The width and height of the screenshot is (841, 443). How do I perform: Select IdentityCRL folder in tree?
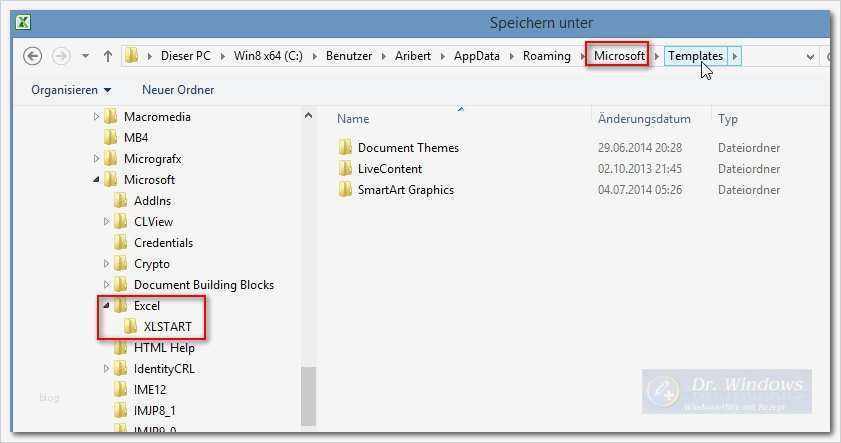pos(164,369)
